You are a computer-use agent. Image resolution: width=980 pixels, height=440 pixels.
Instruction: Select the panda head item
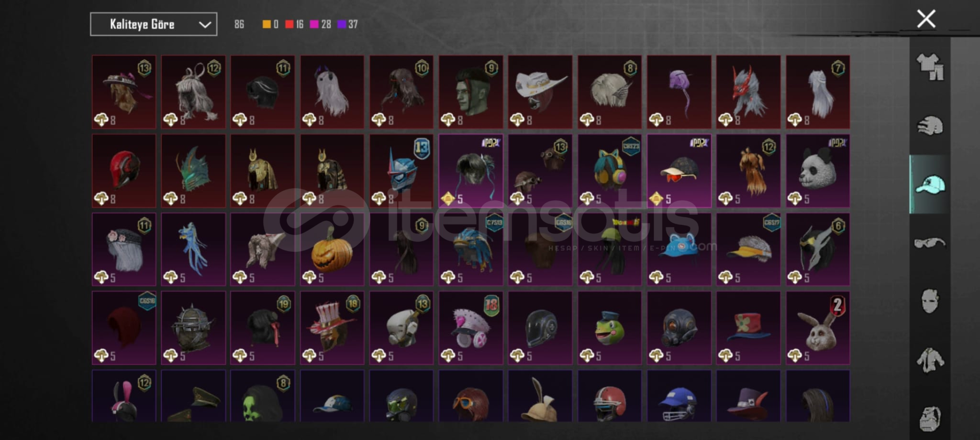(818, 171)
